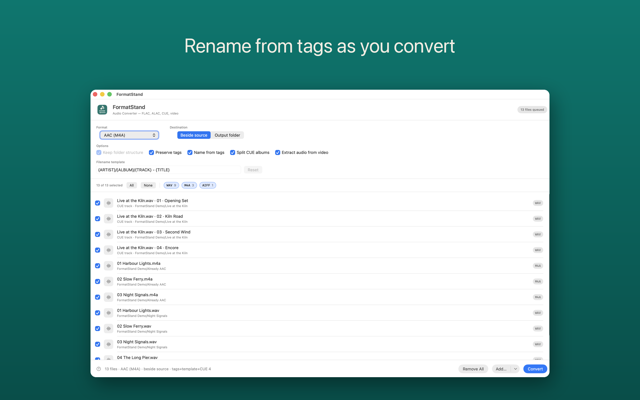Screen dimensions: 640x400
Task: Click the WAV badge on the 04 - Encore row
Action: [x=538, y=250]
